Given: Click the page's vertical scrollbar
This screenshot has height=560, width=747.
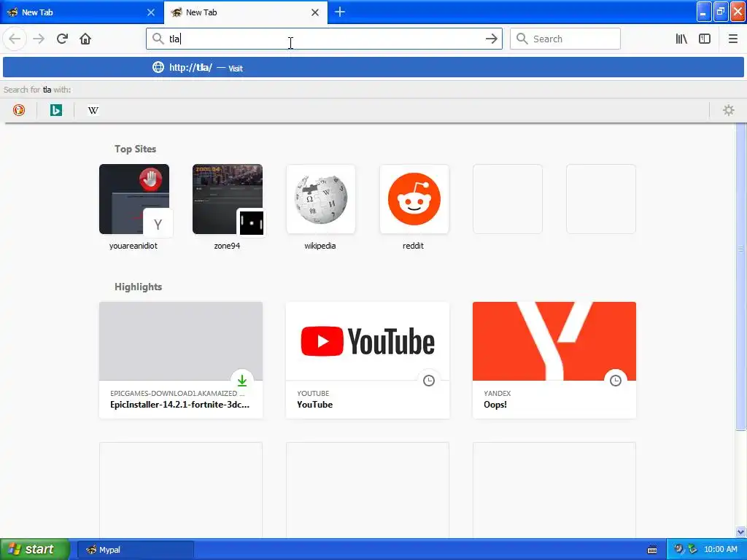Looking at the screenshot, I should (741, 276).
